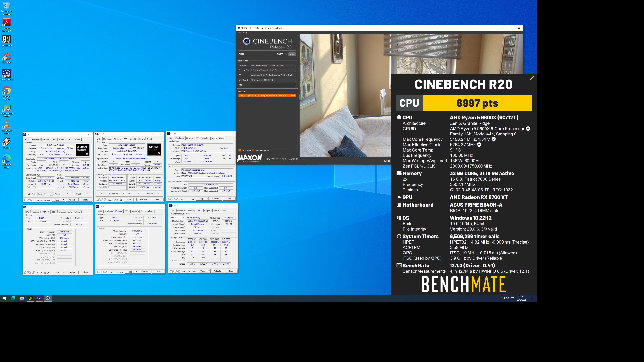This screenshot has width=644, height=362.
Task: Open Papelera de reciclaje desktop icon
Action: point(7,8)
